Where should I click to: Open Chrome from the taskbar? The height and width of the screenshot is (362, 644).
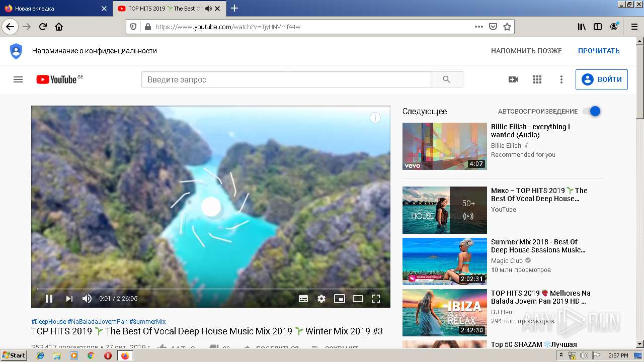[x=91, y=355]
